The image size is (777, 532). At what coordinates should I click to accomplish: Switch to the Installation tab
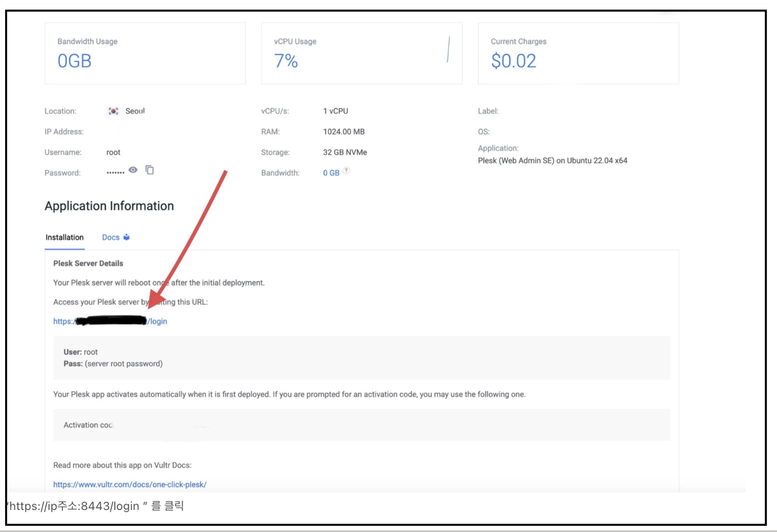64,237
